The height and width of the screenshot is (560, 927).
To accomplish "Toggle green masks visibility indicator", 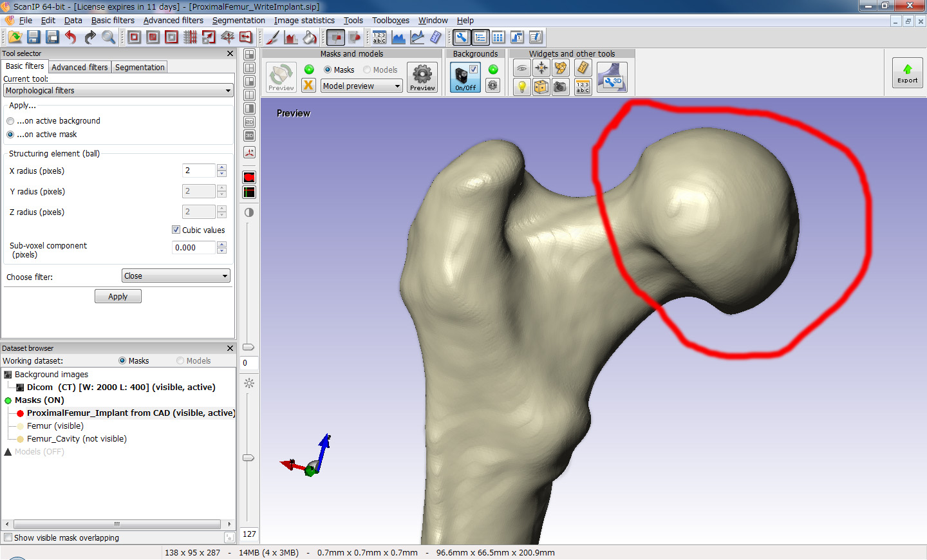I will coord(309,70).
